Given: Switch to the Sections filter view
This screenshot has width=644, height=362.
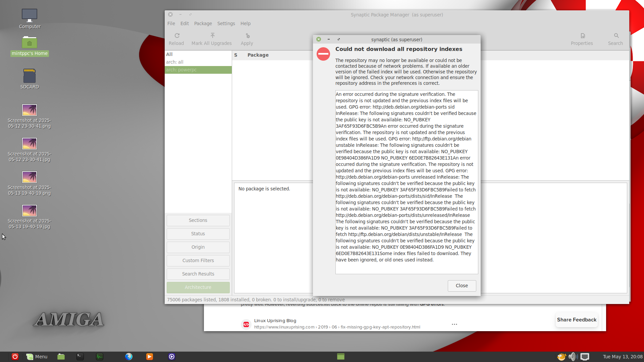Looking at the screenshot, I should coord(198,220).
